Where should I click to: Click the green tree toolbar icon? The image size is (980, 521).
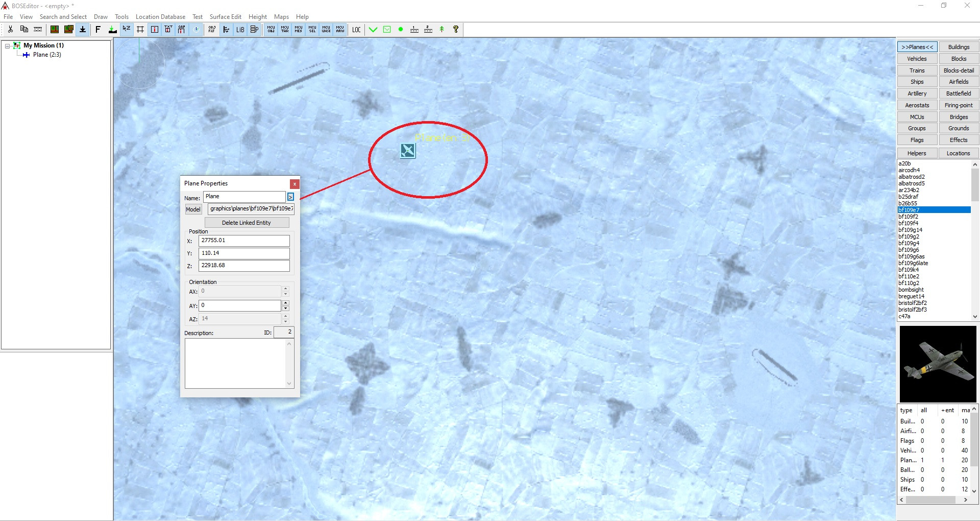coord(442,29)
